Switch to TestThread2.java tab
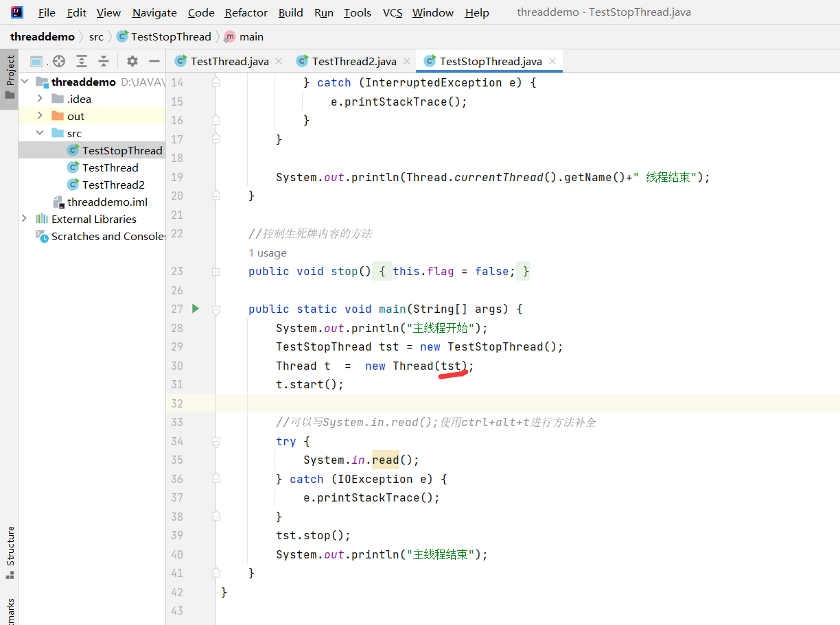The image size is (840, 625). [354, 61]
